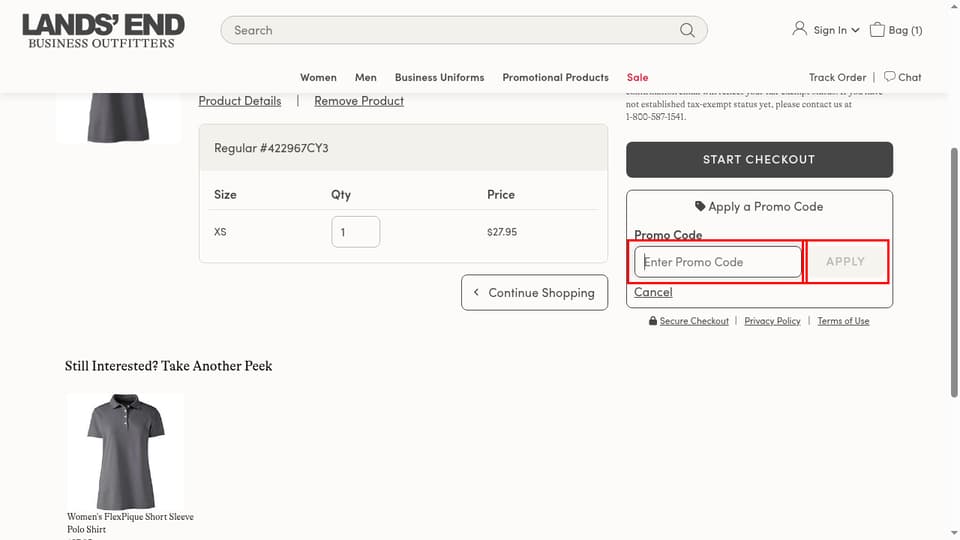This screenshot has height=540, width=960.
Task: Click the Start Checkout button
Action: click(759, 160)
